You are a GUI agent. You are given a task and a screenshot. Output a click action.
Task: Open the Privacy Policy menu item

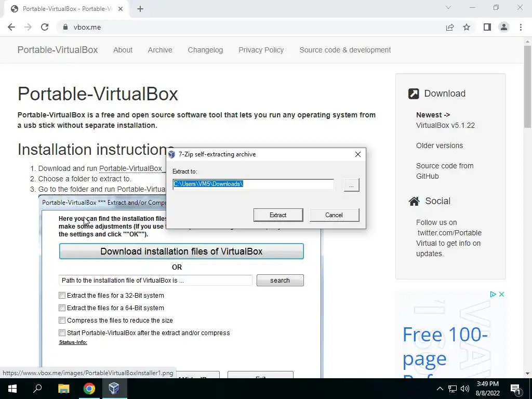(x=261, y=50)
